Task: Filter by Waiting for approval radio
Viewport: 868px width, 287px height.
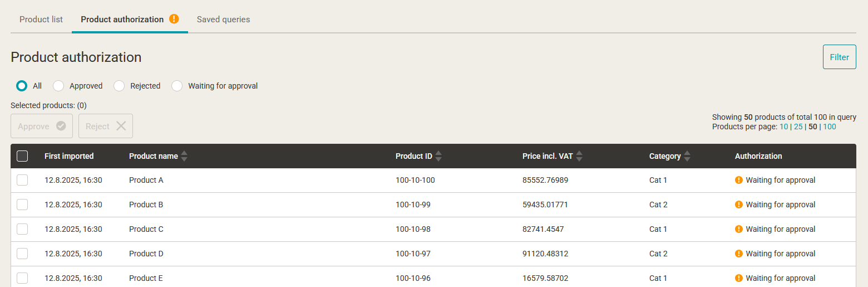Action: pyautogui.click(x=177, y=86)
